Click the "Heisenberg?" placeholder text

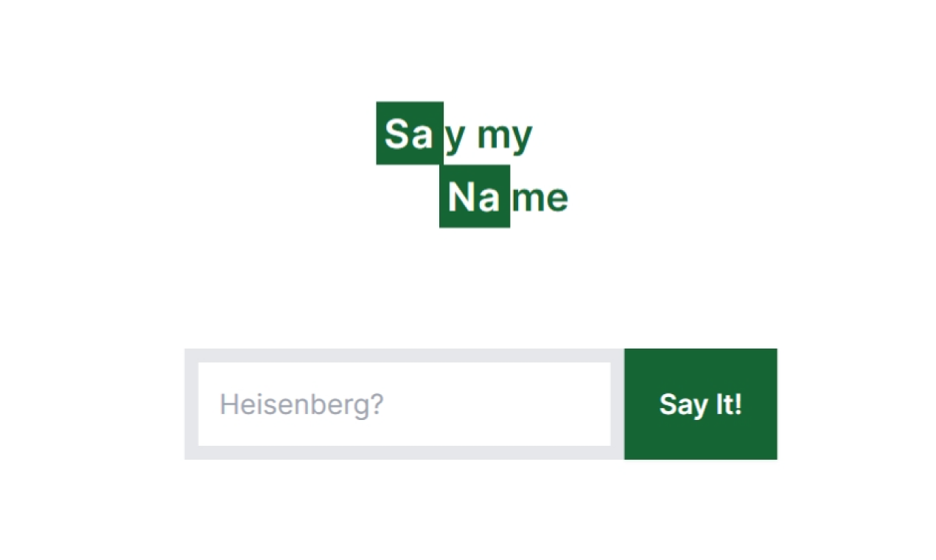(x=301, y=404)
